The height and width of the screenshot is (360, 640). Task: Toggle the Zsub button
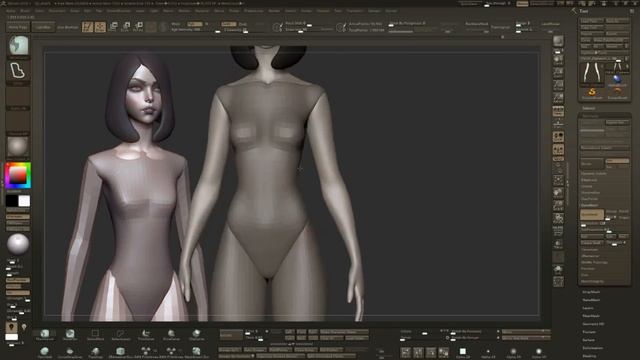243,24
